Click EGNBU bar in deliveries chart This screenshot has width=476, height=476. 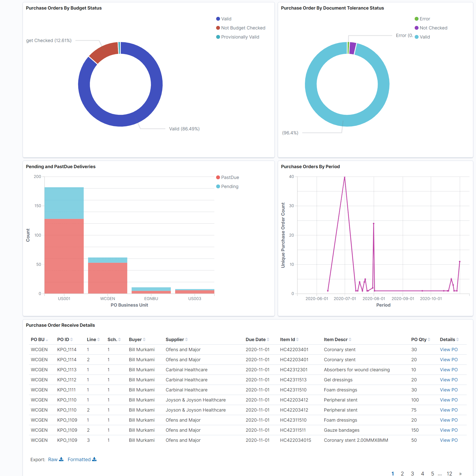click(x=151, y=290)
